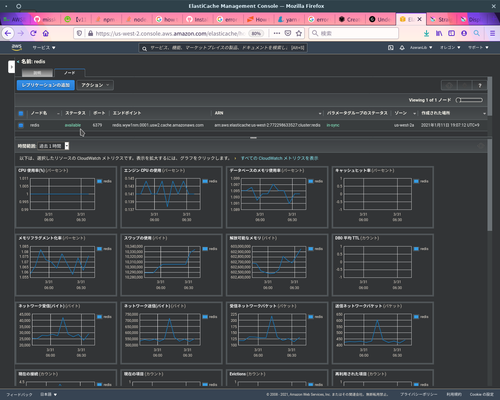Open the サポート dropdown

[478, 48]
